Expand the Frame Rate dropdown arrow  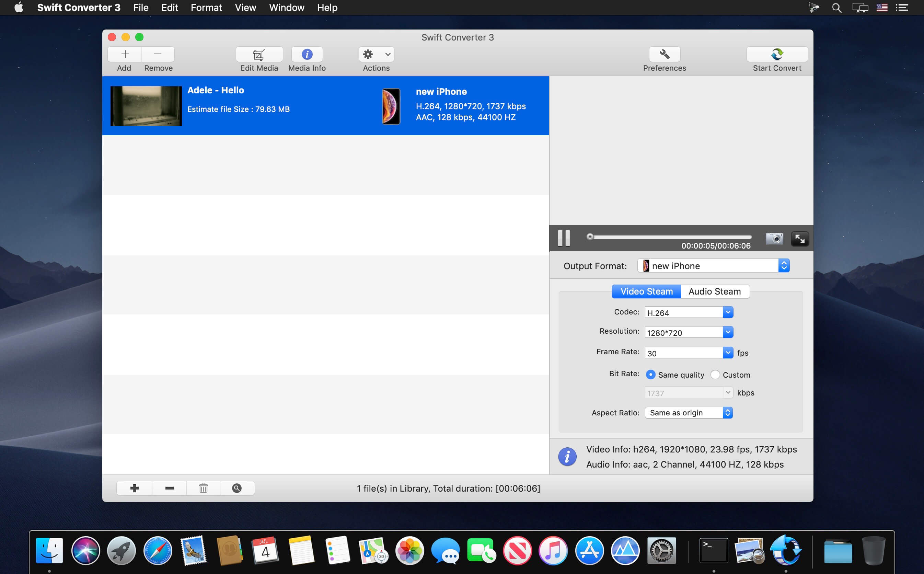(x=727, y=353)
